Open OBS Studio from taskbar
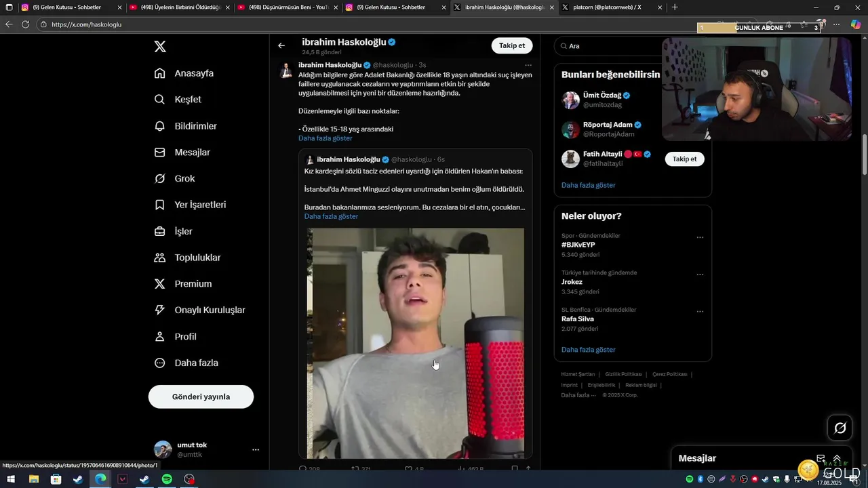The height and width of the screenshot is (488, 868). 189,479
